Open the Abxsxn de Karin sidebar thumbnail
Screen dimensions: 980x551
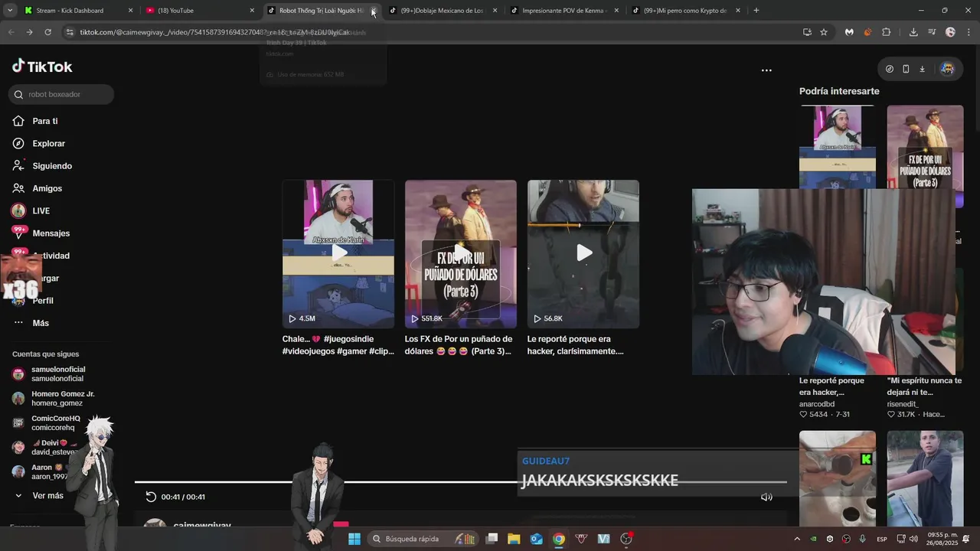click(838, 146)
